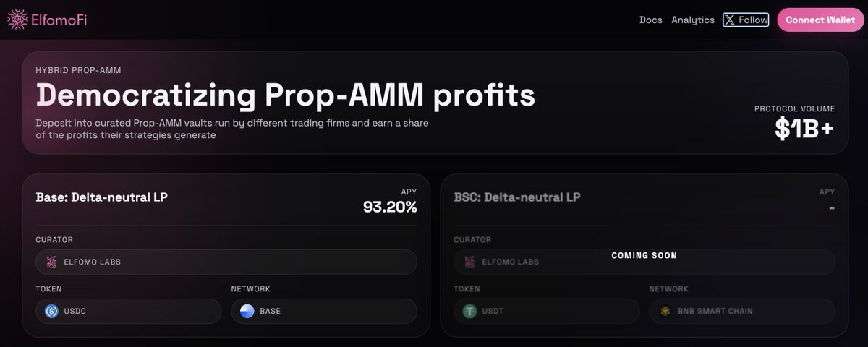This screenshot has height=347, width=868.
Task: Select the BASE network field
Action: [x=324, y=312]
